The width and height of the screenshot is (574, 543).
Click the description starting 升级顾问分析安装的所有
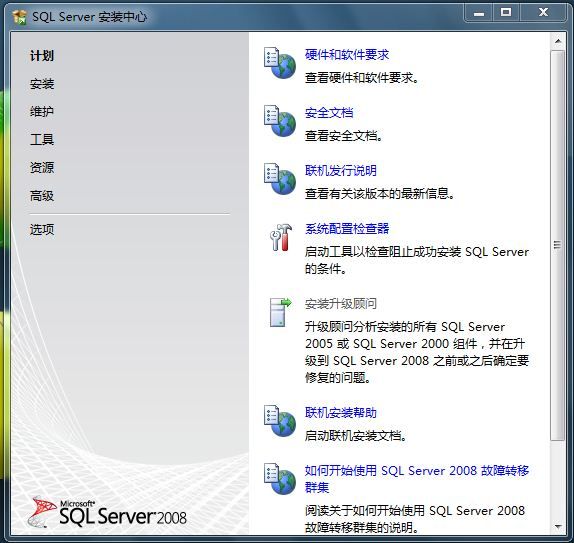coord(417,352)
